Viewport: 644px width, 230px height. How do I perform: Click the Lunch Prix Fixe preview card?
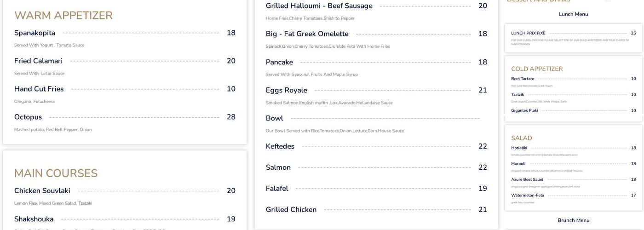click(573, 38)
